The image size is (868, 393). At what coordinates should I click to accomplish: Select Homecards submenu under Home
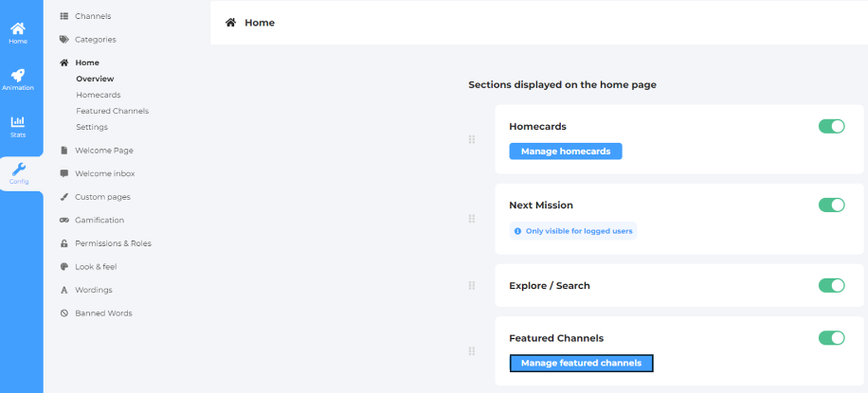point(98,95)
